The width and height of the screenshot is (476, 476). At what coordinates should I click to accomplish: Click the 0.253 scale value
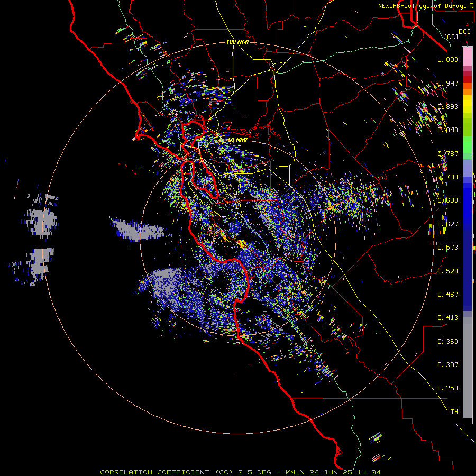click(x=448, y=388)
